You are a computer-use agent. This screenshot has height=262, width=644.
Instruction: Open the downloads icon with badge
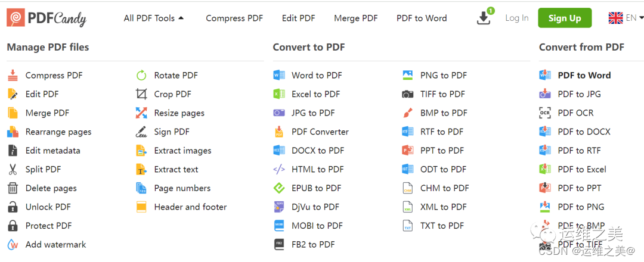tap(484, 17)
